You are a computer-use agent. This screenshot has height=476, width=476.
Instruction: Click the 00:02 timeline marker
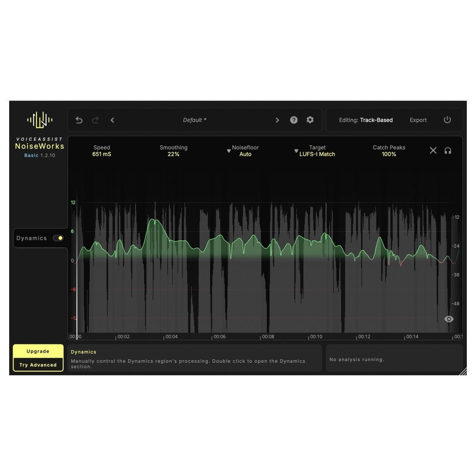pyautogui.click(x=123, y=337)
